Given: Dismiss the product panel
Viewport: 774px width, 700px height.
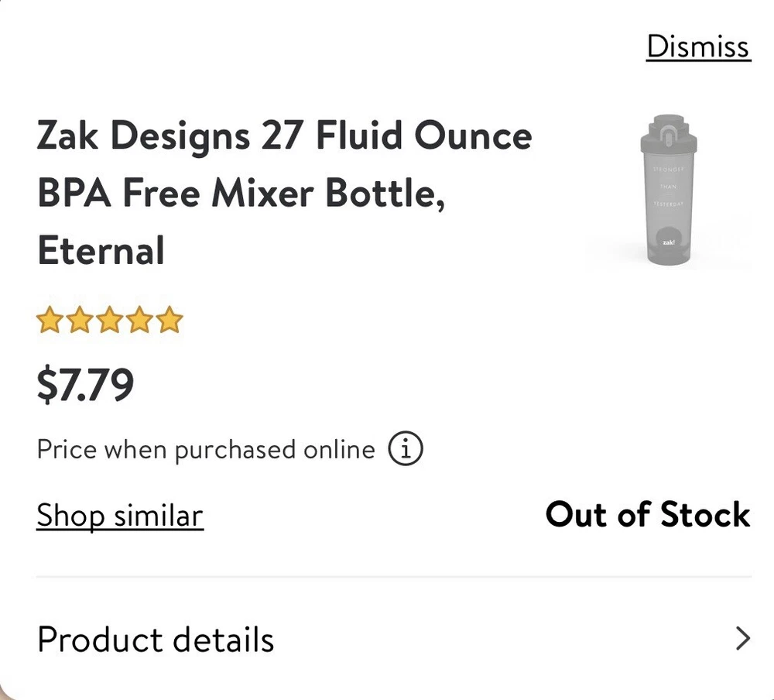Looking at the screenshot, I should [698, 46].
